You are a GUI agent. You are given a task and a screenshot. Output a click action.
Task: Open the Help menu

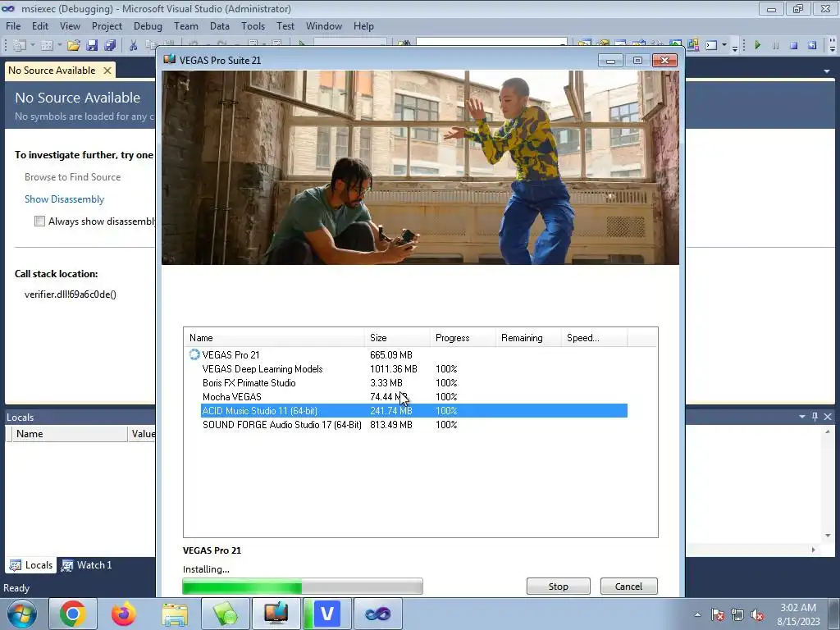point(363,26)
